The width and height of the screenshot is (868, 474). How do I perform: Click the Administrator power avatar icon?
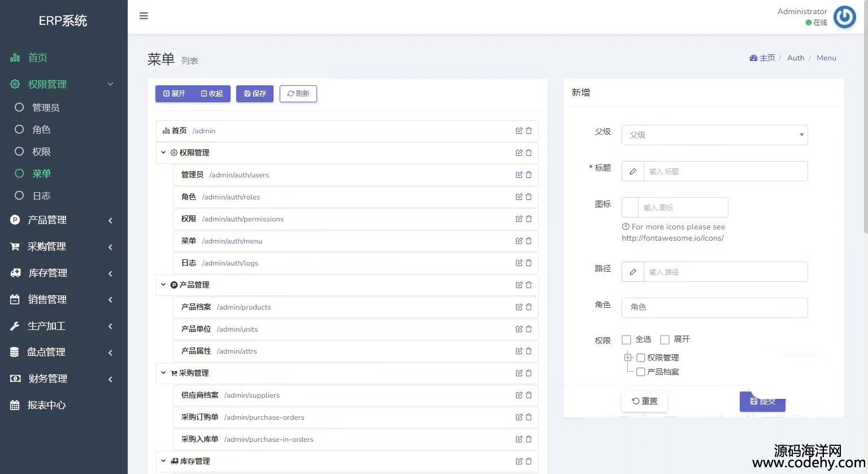pos(844,17)
